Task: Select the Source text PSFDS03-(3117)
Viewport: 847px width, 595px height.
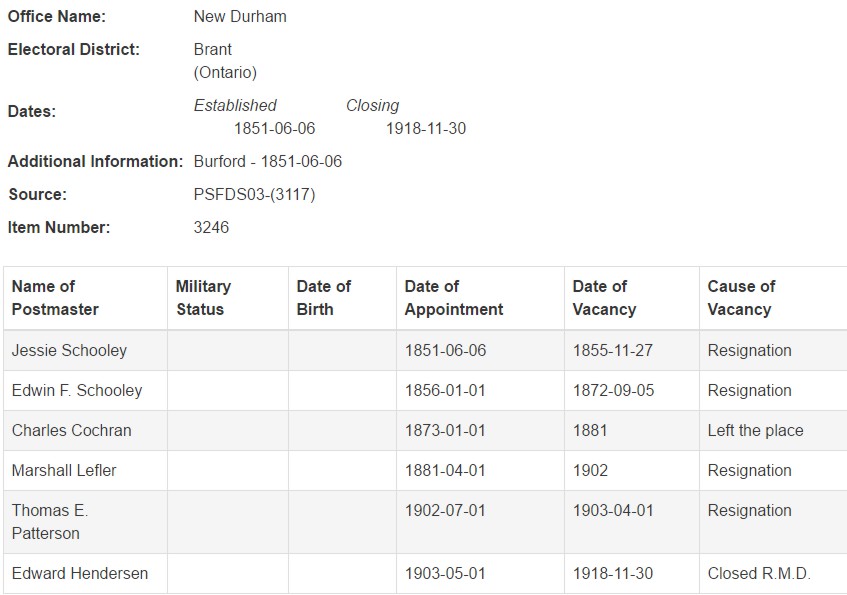Action: coord(254,195)
